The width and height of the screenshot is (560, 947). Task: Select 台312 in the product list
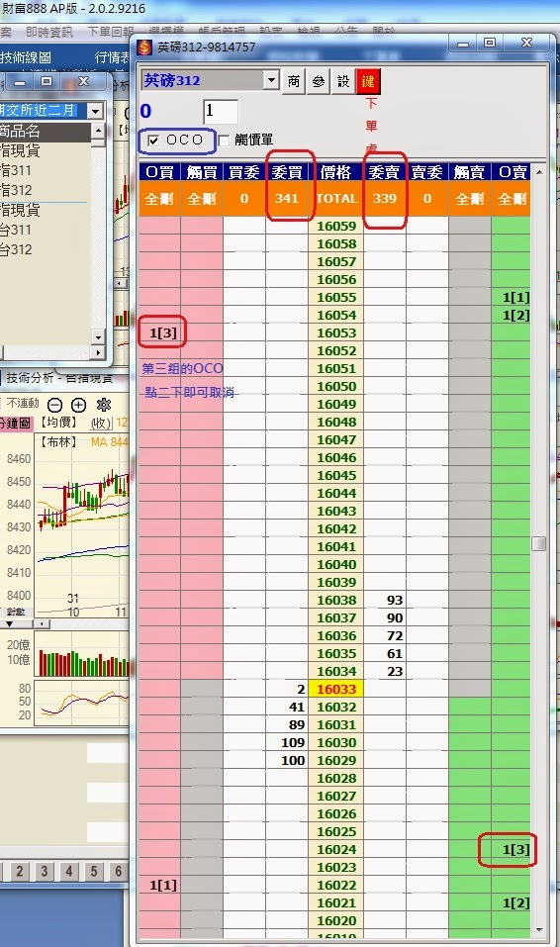click(16, 250)
